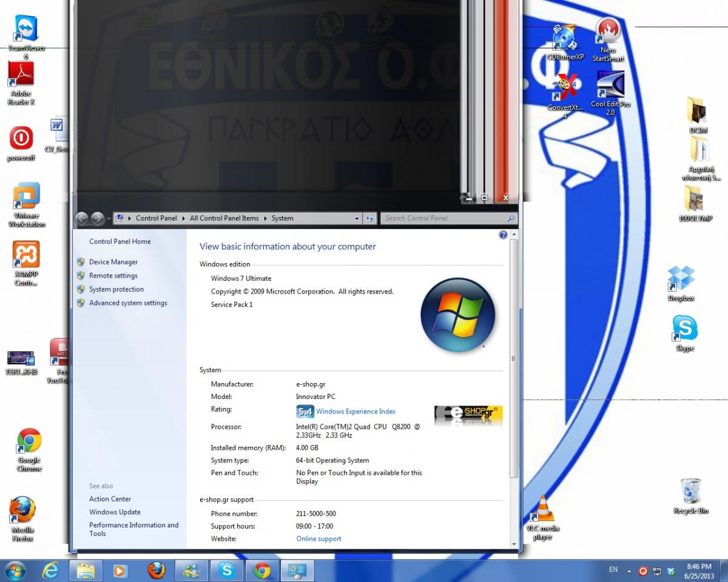Open Advanced system settings

click(x=127, y=303)
